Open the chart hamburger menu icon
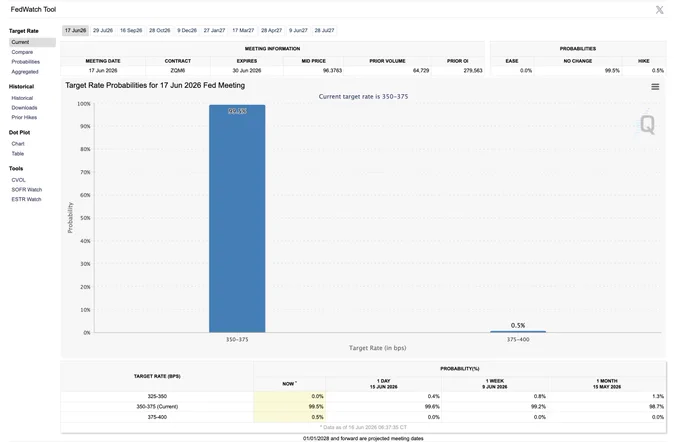This screenshot has width=680, height=442. (655, 87)
